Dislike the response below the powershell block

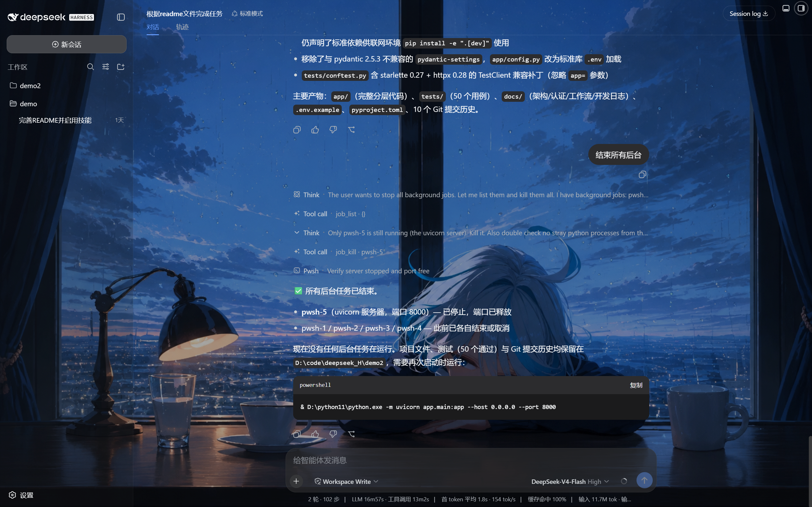333,434
